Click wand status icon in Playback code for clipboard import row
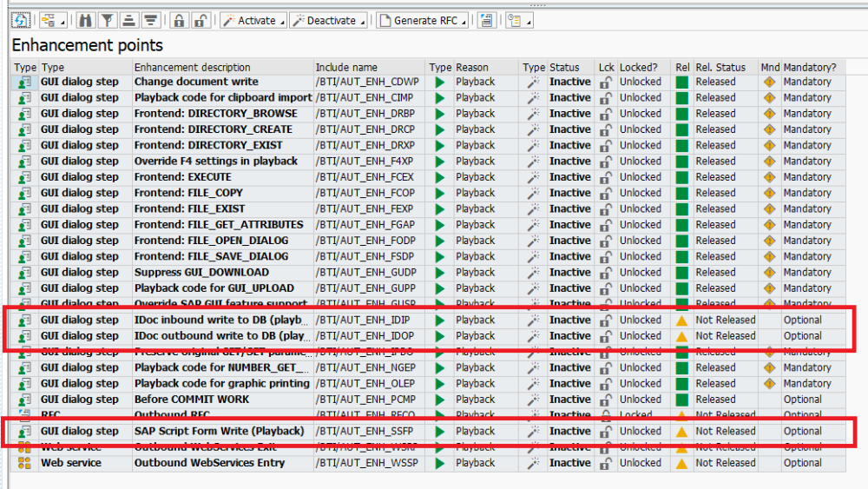The width and height of the screenshot is (868, 489). point(533,98)
